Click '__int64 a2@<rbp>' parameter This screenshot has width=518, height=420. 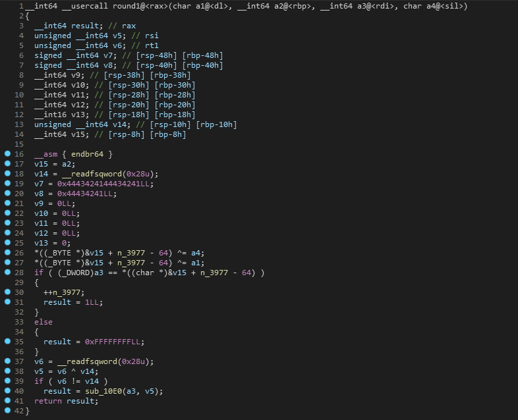274,6
